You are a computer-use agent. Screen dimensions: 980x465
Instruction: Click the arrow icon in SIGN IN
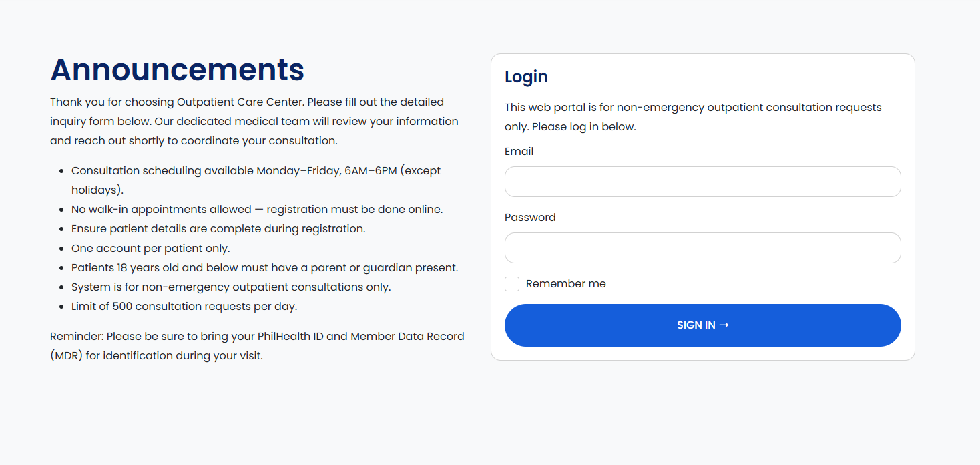click(724, 325)
